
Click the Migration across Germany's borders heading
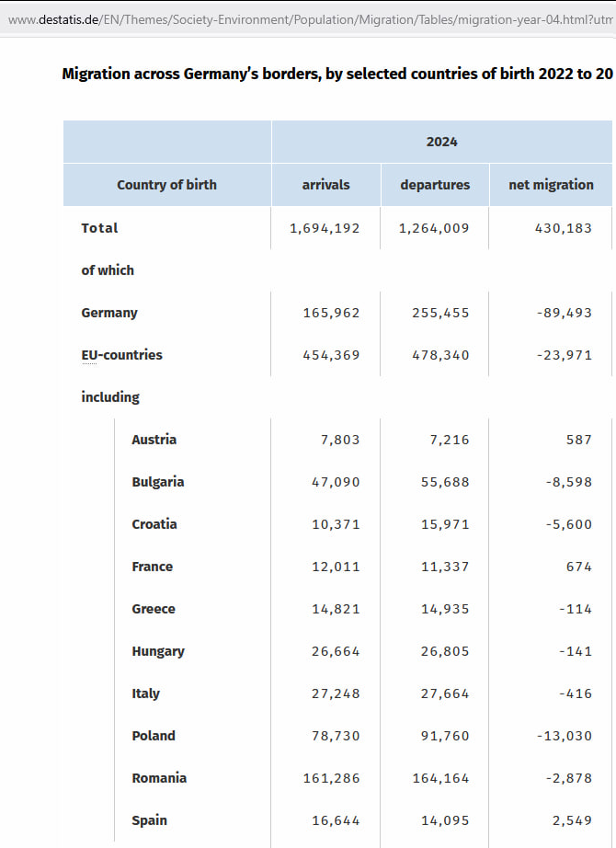click(337, 74)
